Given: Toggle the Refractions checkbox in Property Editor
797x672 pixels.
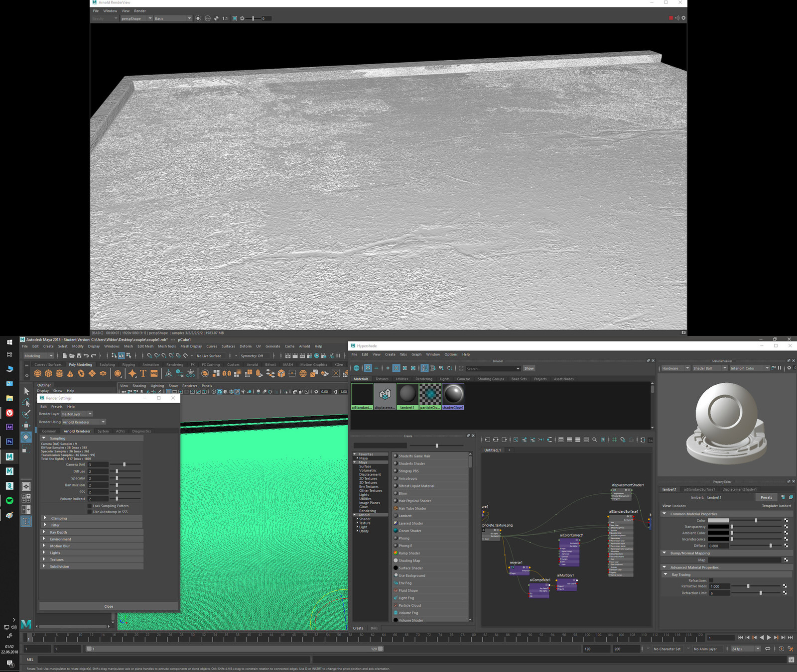Looking at the screenshot, I should click(x=711, y=580).
